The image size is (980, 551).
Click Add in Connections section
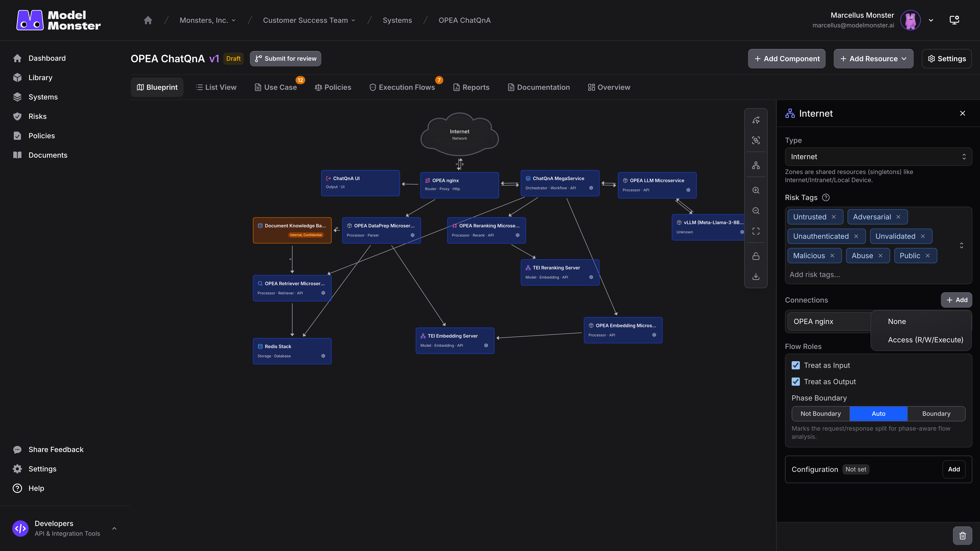pos(956,300)
